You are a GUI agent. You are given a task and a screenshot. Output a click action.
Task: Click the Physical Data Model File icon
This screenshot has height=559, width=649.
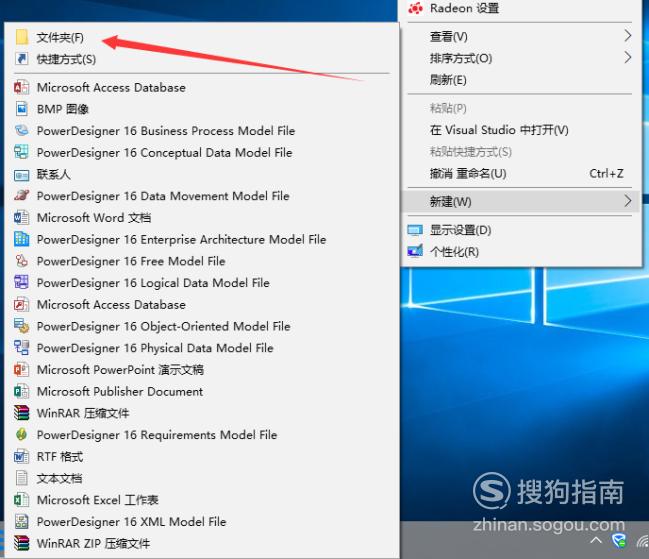point(22,348)
